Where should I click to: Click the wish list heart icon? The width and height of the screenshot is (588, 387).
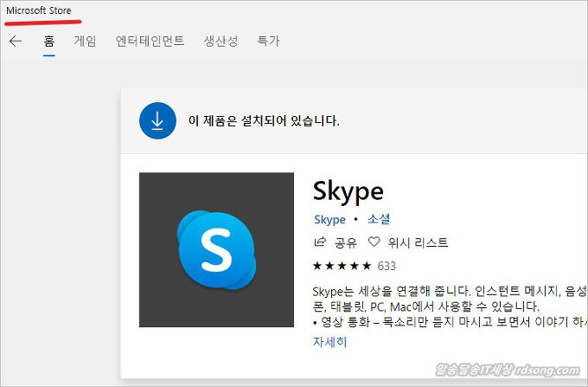[x=374, y=242]
